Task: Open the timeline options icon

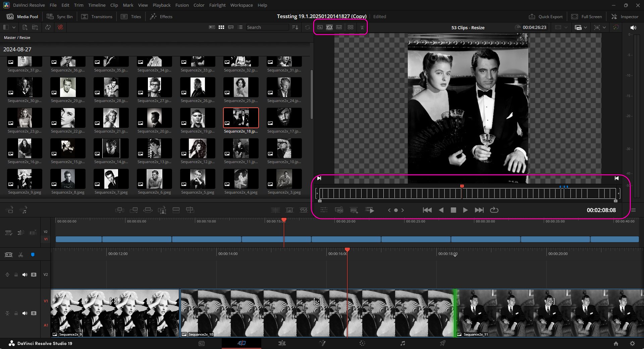Action: 9,233
